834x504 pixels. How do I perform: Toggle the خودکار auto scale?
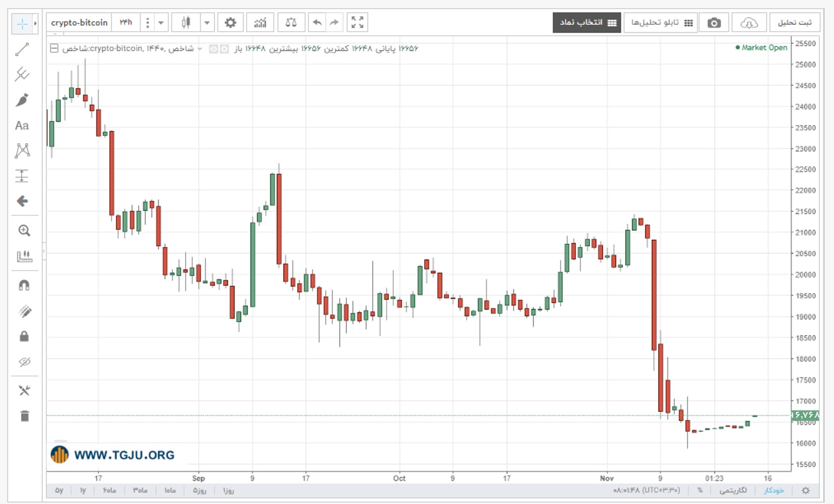[x=774, y=490]
